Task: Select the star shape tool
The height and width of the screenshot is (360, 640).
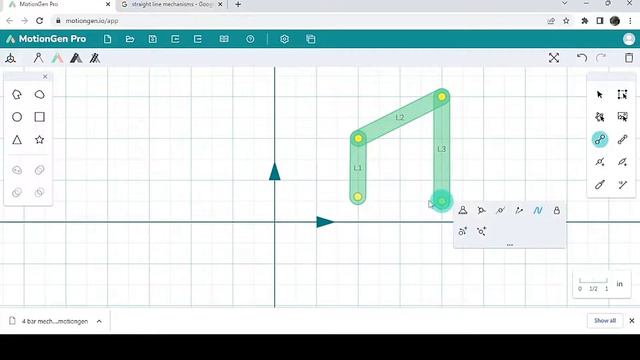Action: 40,140
